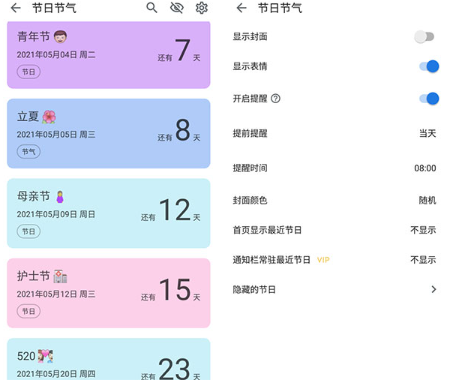The height and width of the screenshot is (380, 471).
Task: Tap the 青年节 face emoji
Action: [x=60, y=37]
